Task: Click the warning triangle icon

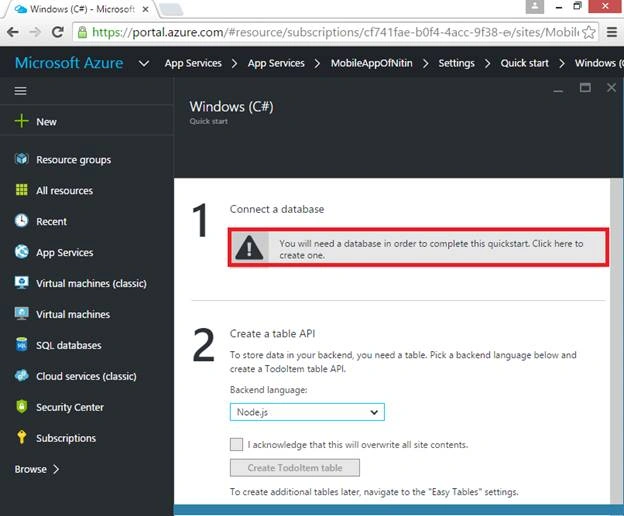Action: 249,248
